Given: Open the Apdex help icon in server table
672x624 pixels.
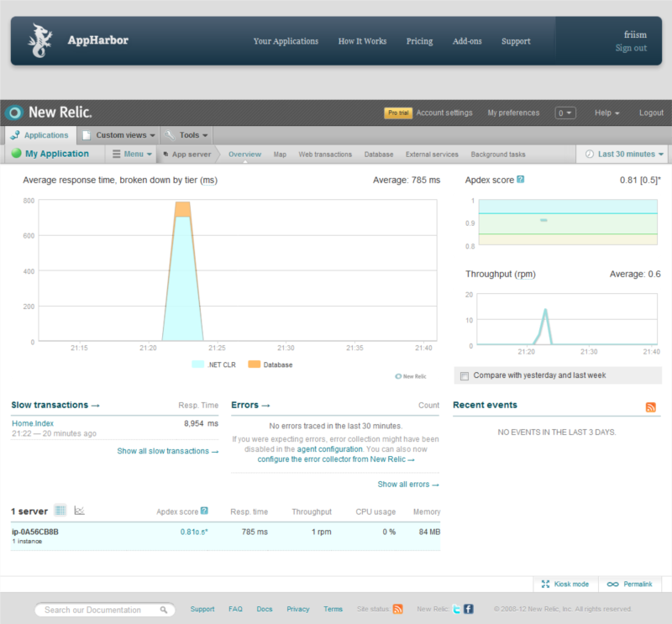Looking at the screenshot, I should click(x=204, y=511).
